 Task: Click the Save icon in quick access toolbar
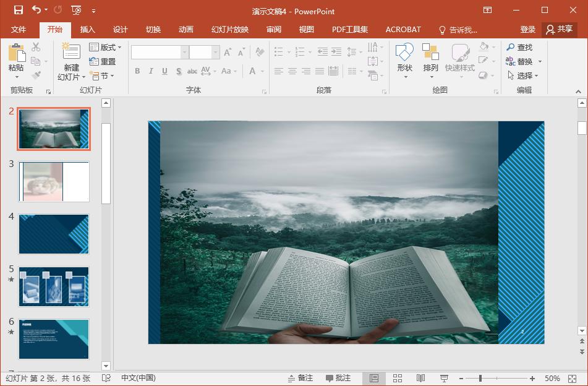(x=19, y=10)
